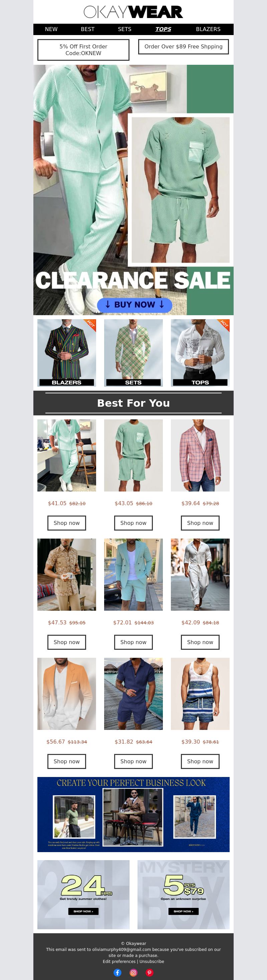Viewport: 267px width, 980px height.
Task: Click the OKAYWEAR logo at top
Action: coord(133,12)
